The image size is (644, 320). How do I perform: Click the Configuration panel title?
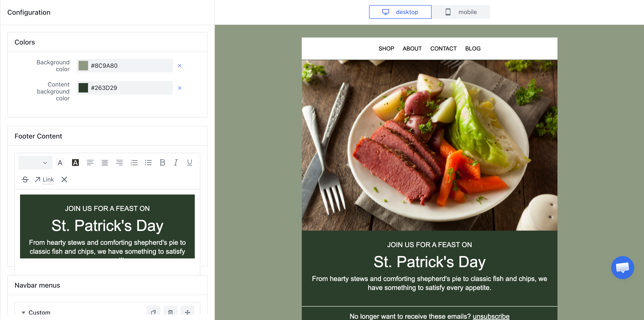pos(29,12)
